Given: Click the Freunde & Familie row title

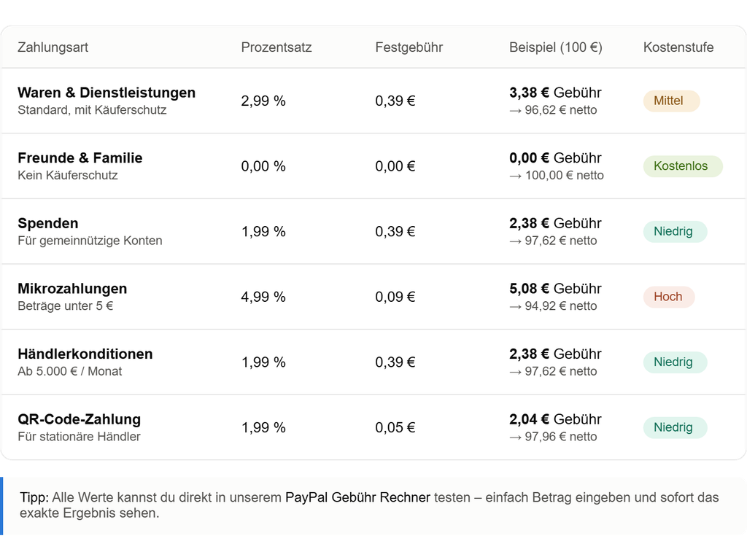Looking at the screenshot, I should point(80,157).
